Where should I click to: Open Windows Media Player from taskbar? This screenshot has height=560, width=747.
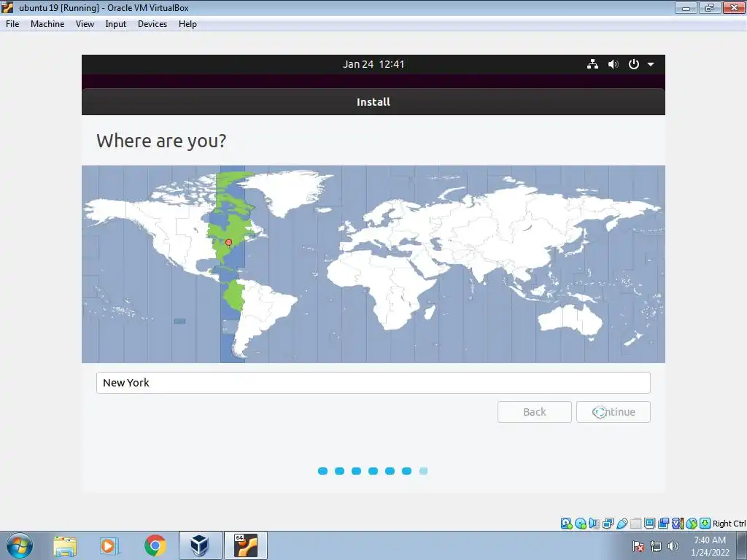click(109, 545)
